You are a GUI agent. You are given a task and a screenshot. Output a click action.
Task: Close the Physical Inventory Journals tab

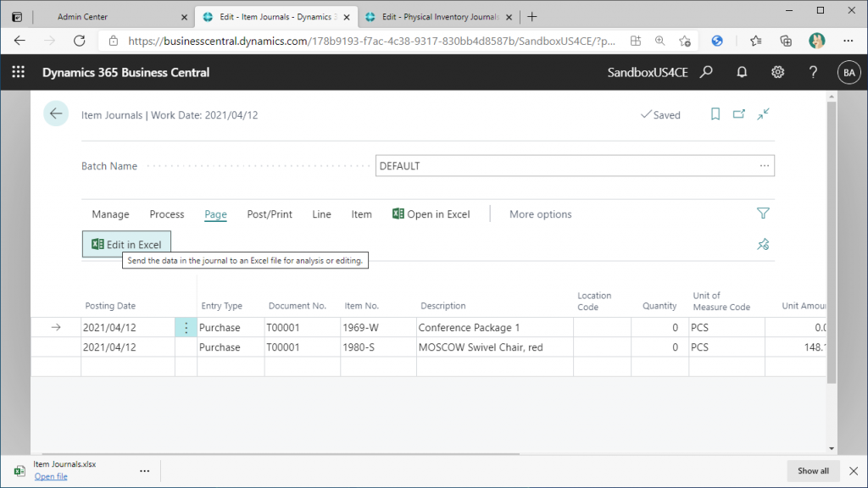click(x=509, y=17)
